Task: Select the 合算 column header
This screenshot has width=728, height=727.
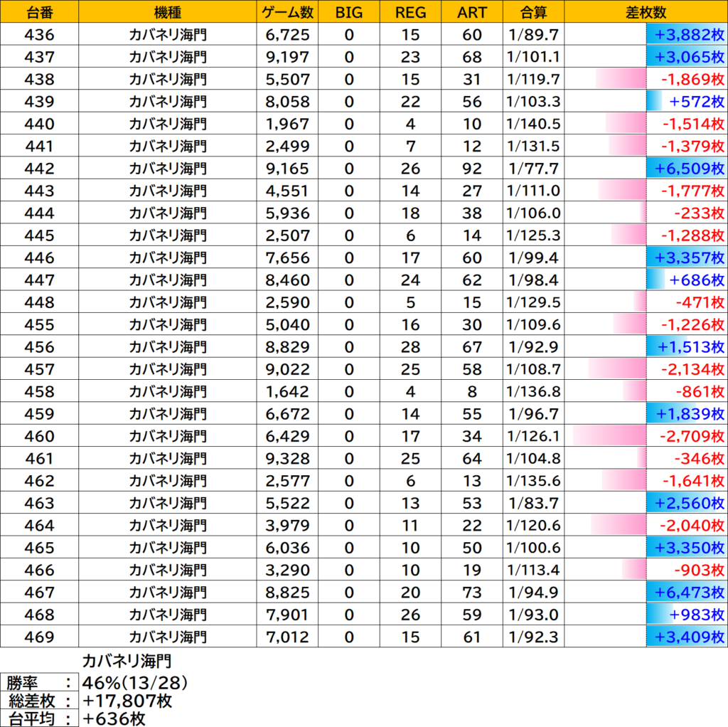Action: pos(533,11)
